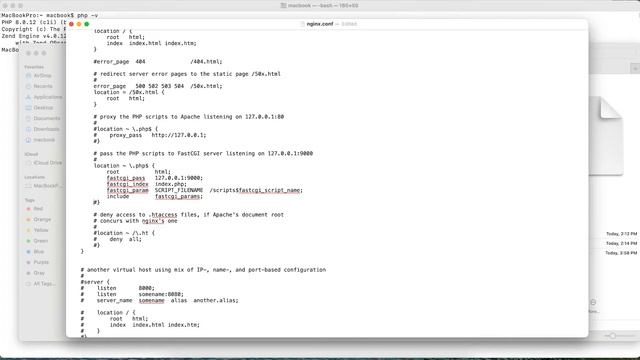This screenshot has width=640, height=360.
Task: Select the file modified Today, 2:12 PM
Action: coord(621,234)
